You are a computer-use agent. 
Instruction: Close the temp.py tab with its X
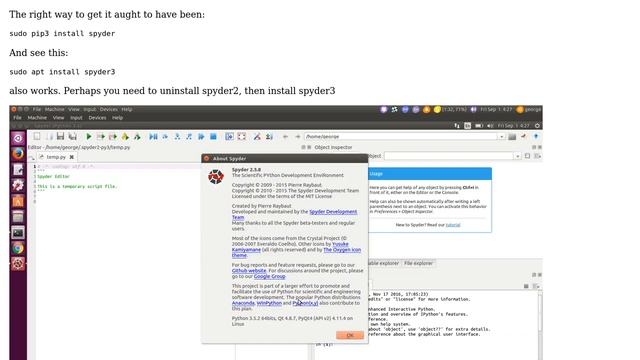(x=72, y=157)
